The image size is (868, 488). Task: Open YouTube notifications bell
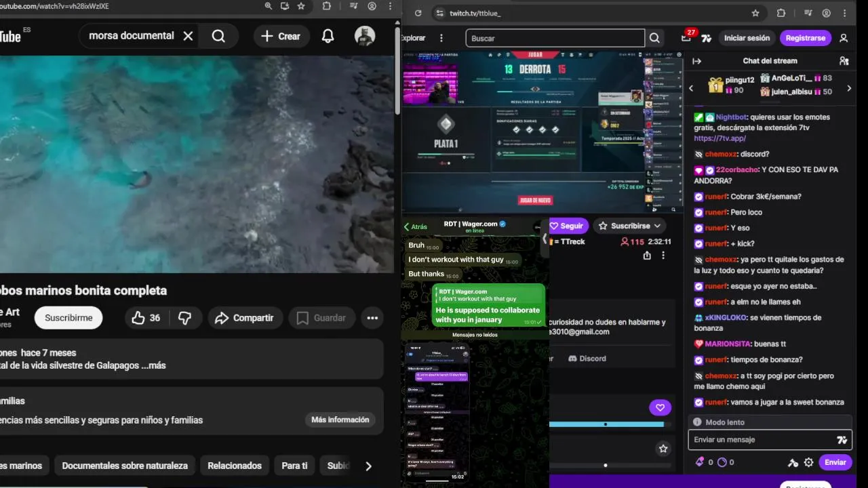pyautogui.click(x=328, y=36)
